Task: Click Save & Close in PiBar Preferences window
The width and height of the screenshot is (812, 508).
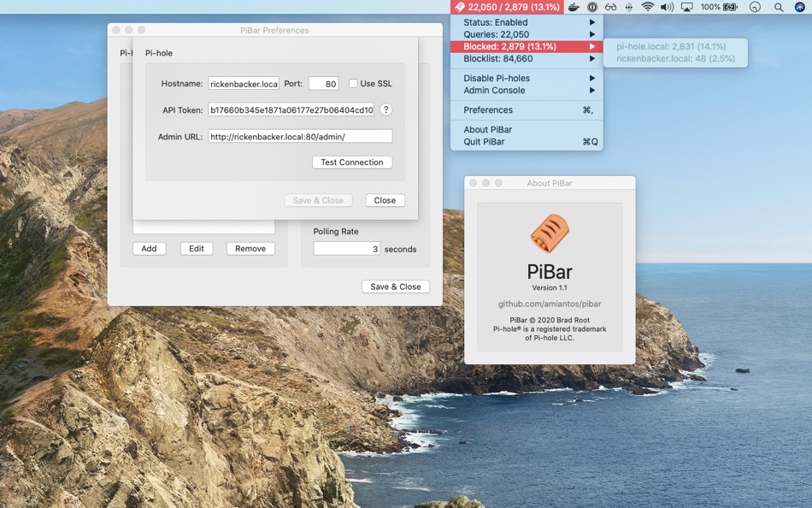Action: click(x=396, y=286)
